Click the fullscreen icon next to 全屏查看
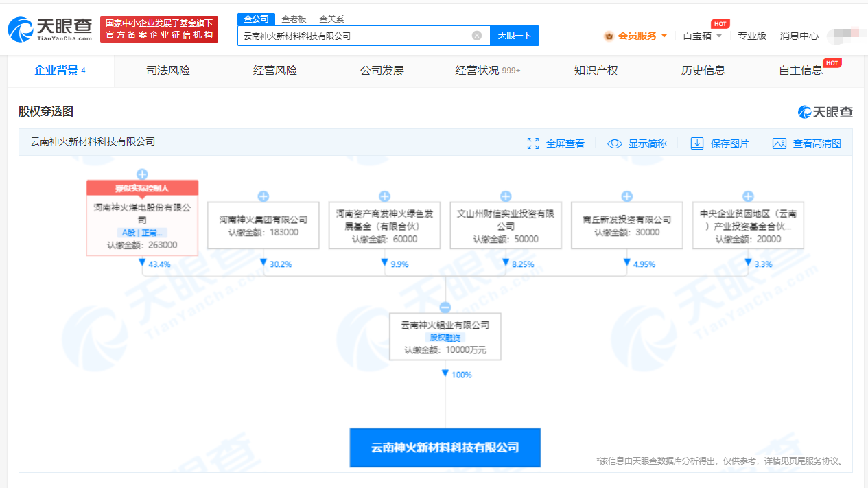The height and width of the screenshot is (488, 868). tap(533, 143)
